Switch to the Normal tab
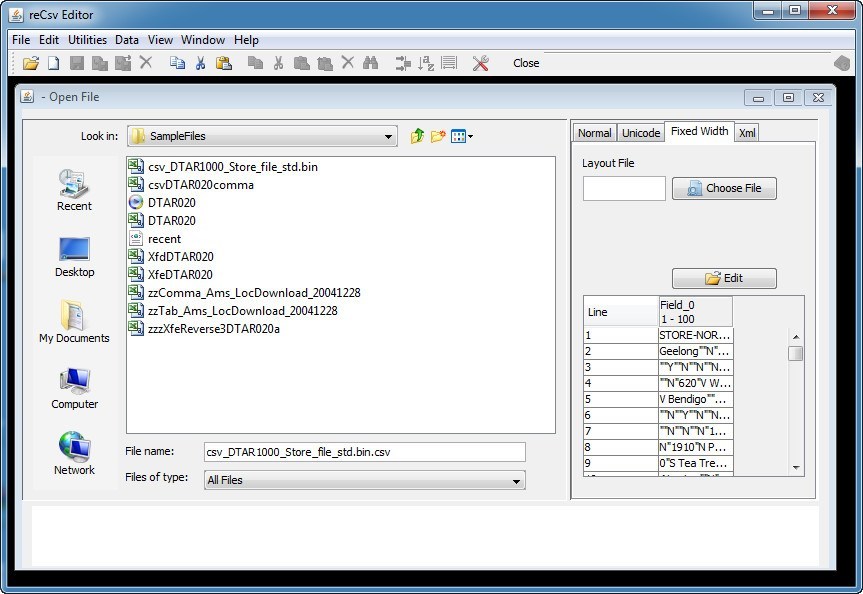This screenshot has height=594, width=863. pos(594,133)
